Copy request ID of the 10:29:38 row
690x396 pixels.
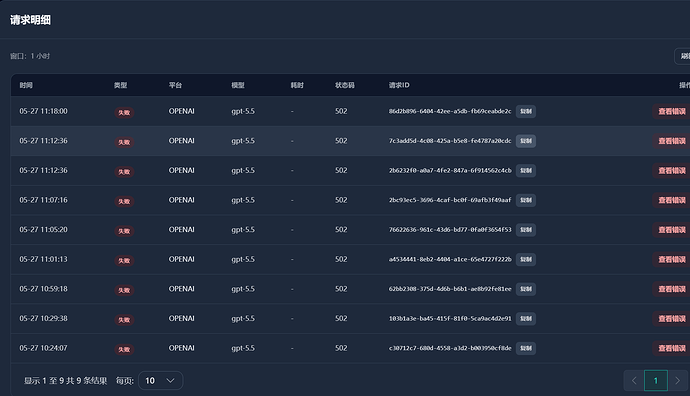pos(526,319)
